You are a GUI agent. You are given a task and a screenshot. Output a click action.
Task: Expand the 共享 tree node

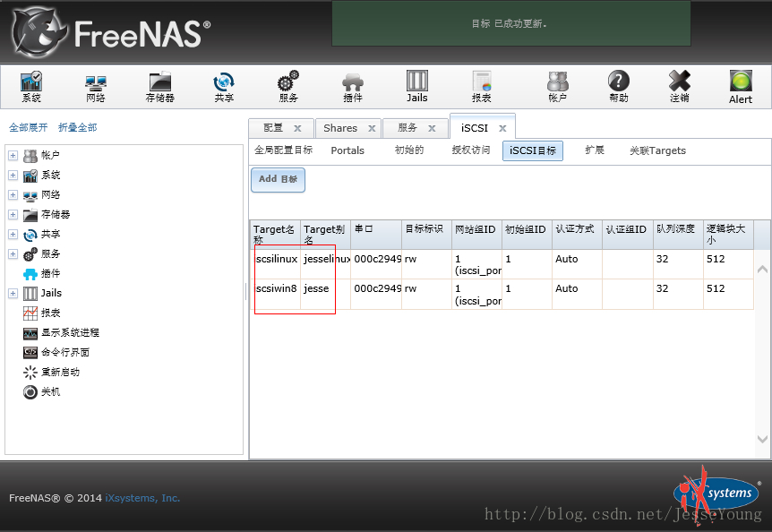click(13, 235)
